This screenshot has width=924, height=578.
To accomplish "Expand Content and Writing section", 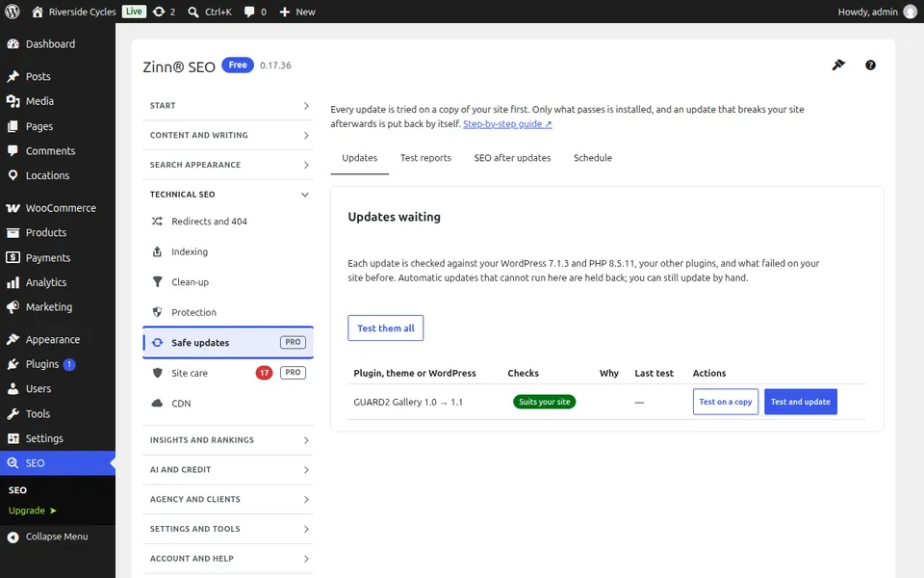I will tap(228, 135).
